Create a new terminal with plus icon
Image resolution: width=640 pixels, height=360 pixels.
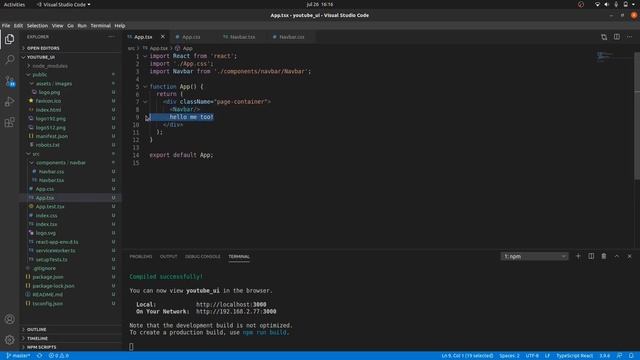tap(578, 256)
